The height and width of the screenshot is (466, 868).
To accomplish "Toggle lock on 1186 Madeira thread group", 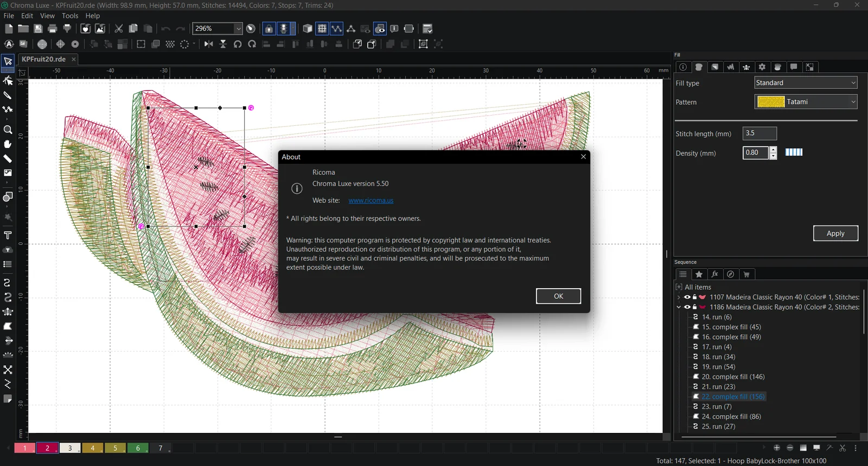I will pyautogui.click(x=694, y=307).
